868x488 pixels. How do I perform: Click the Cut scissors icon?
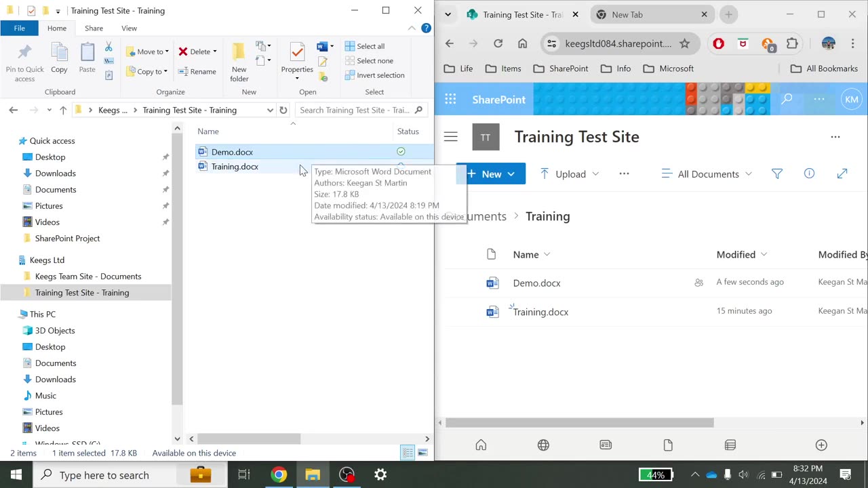[x=108, y=47]
